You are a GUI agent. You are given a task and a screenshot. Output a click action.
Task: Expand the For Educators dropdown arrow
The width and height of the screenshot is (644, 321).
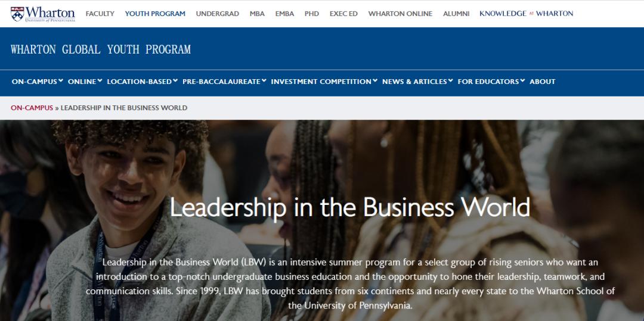[x=522, y=81]
